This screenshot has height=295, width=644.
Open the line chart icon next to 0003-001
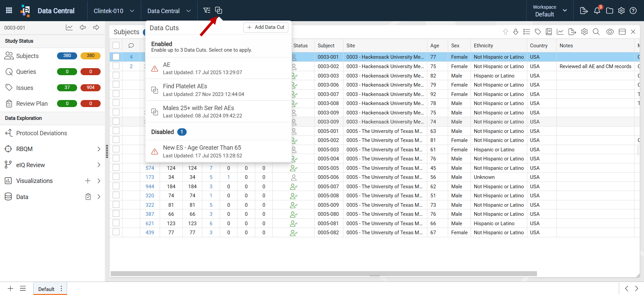click(x=69, y=28)
